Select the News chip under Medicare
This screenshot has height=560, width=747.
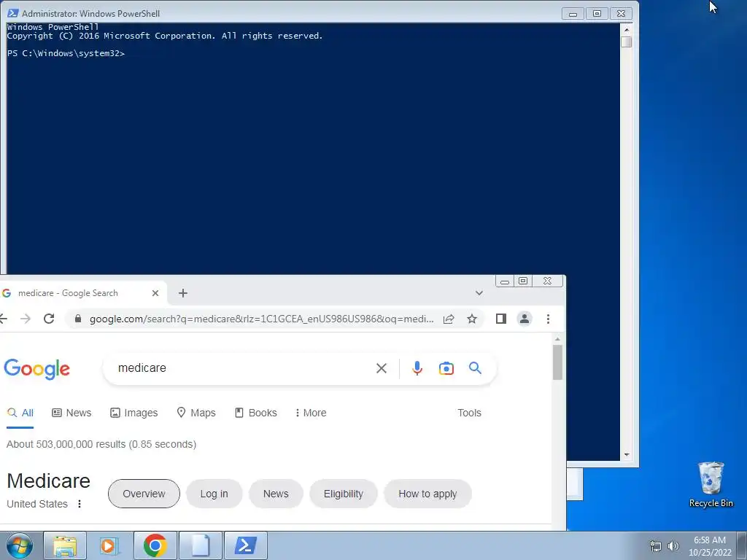(276, 494)
